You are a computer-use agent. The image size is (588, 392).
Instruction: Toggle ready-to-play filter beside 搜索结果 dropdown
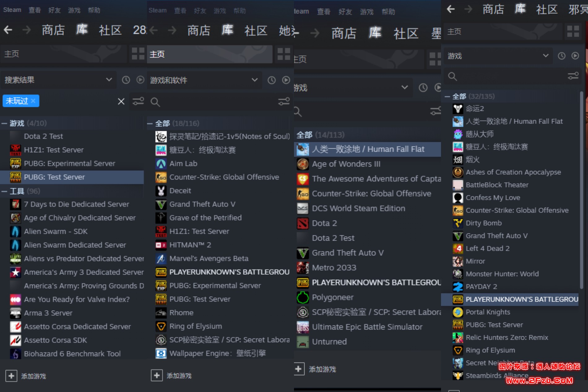tap(140, 80)
